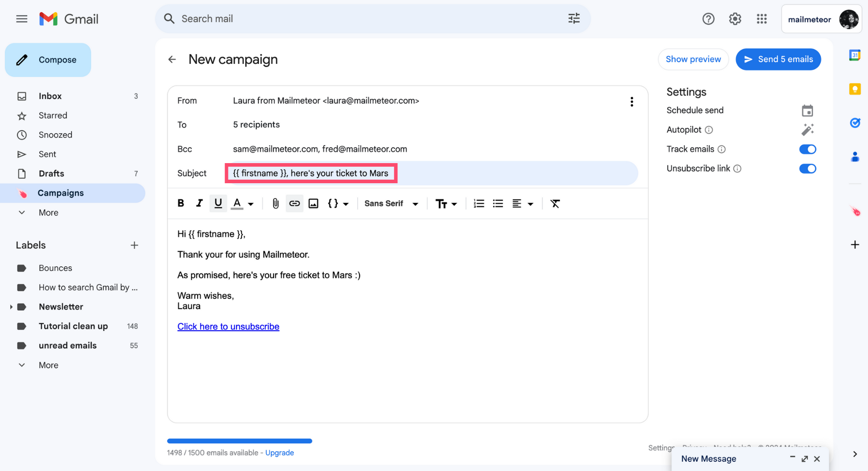Get add-ons with the side panel plus
The height and width of the screenshot is (471, 868).
(x=855, y=244)
